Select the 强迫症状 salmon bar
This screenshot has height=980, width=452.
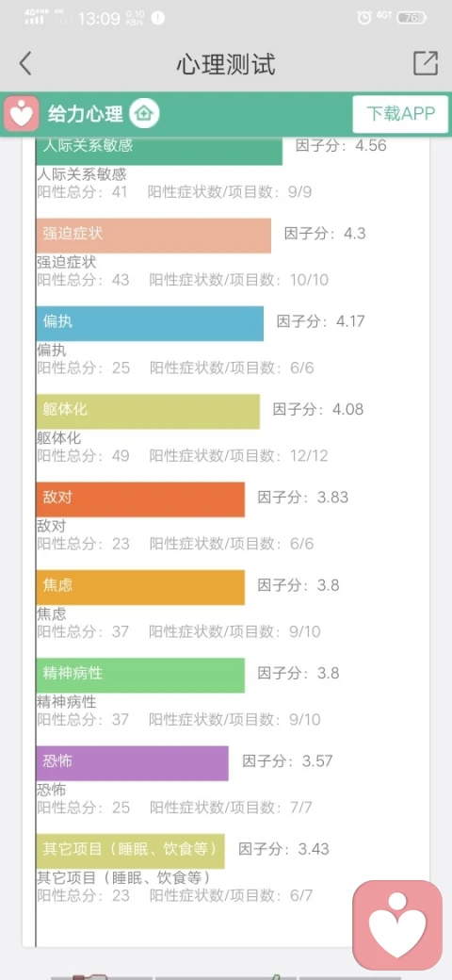coord(153,236)
